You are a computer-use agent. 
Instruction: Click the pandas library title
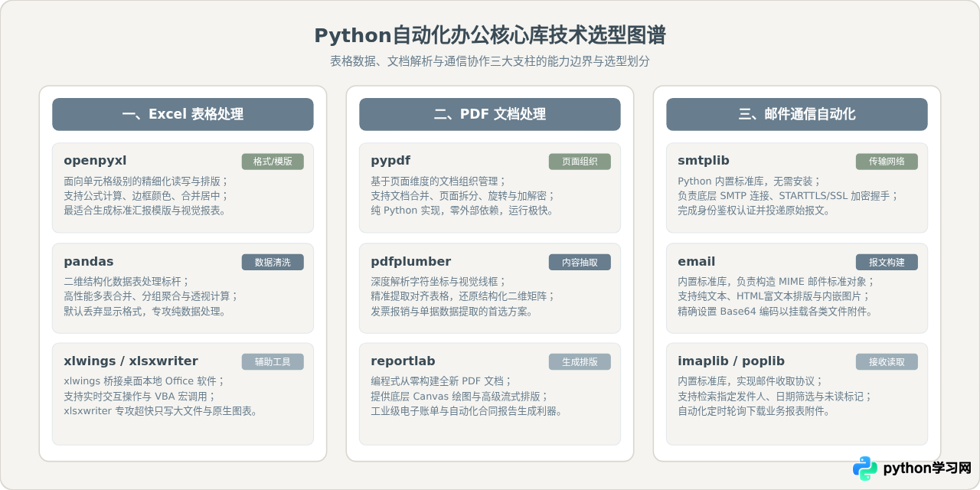tap(89, 262)
